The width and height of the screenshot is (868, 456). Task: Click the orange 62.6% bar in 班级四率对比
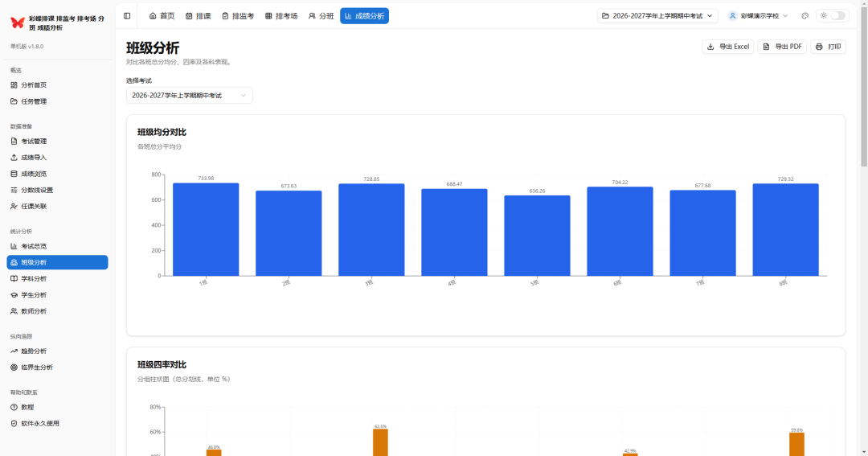pyautogui.click(x=380, y=442)
